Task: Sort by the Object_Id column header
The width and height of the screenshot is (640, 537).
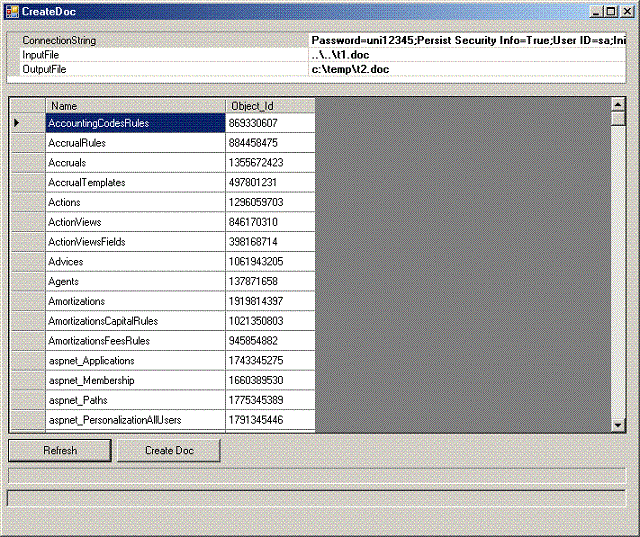Action: pos(270,106)
